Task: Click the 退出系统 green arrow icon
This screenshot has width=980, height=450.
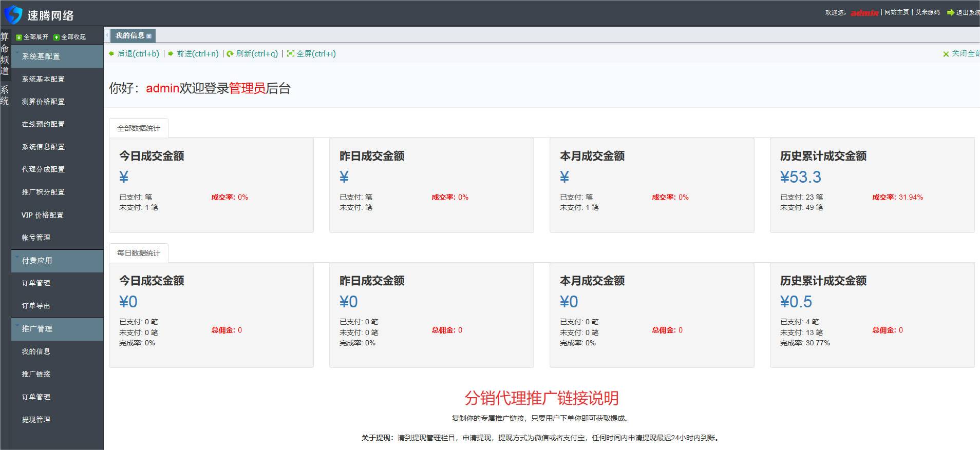Action: [950, 12]
